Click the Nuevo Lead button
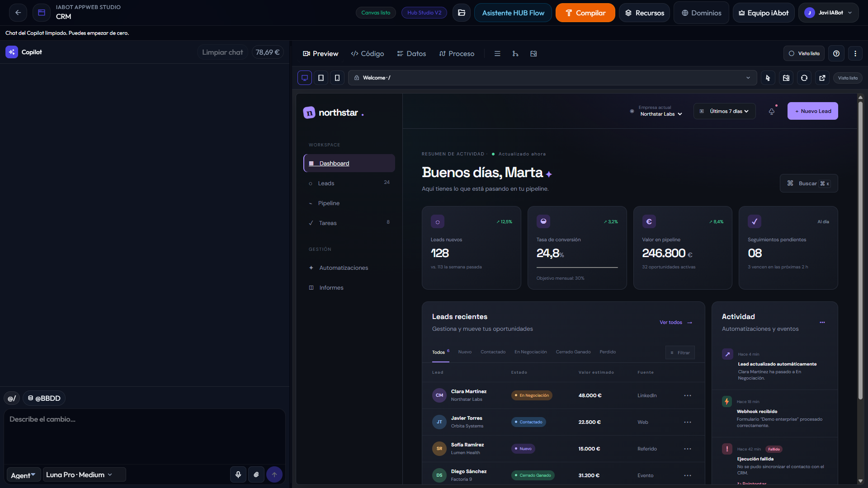 [x=813, y=111]
